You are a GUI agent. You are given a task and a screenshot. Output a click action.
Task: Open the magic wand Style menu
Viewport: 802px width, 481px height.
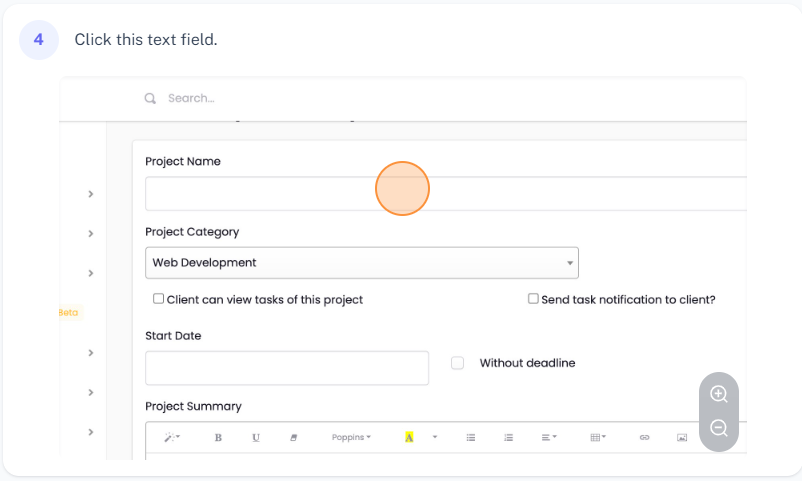(171, 438)
